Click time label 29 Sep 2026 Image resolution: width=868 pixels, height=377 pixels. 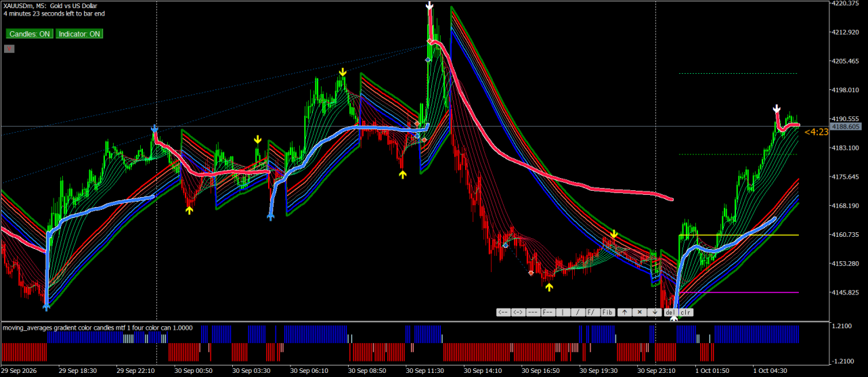[19, 371]
